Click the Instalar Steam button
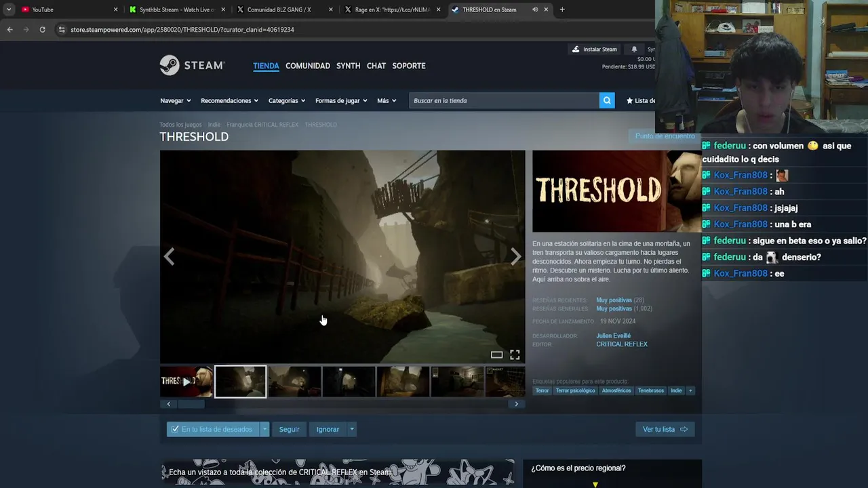 point(594,49)
